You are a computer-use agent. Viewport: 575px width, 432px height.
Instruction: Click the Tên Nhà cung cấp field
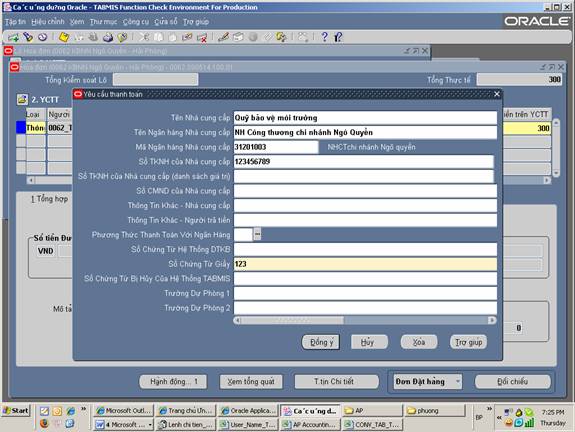coord(365,118)
